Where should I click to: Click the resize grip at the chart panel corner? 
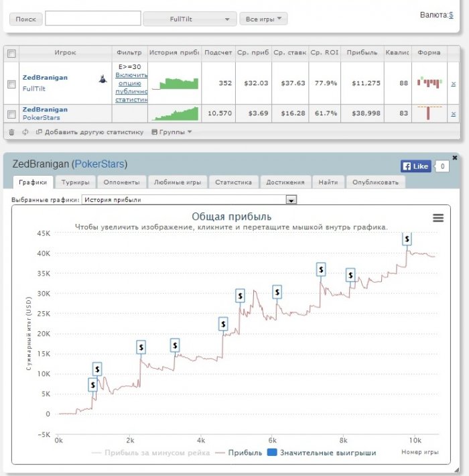coord(456,470)
